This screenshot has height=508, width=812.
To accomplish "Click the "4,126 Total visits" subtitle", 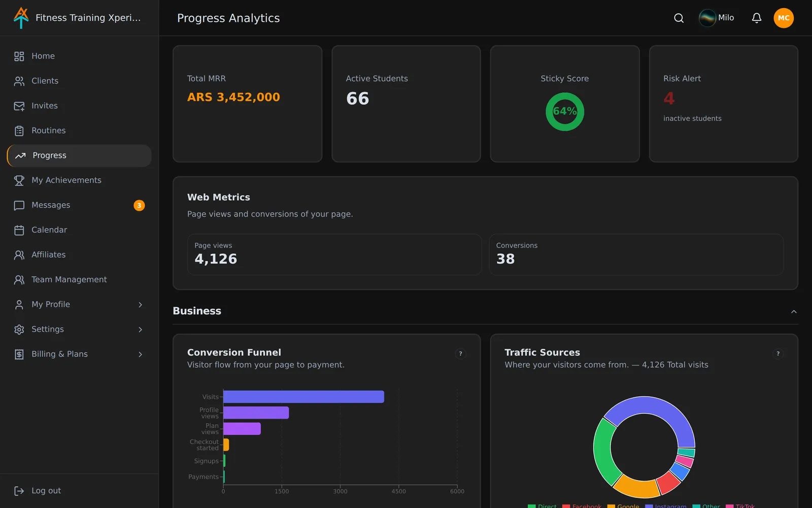I will (675, 365).
